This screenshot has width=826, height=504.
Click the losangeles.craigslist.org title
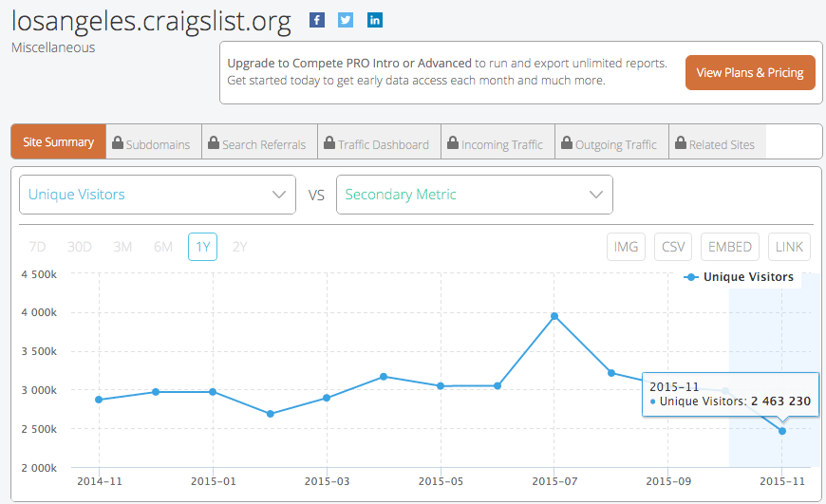point(151,22)
